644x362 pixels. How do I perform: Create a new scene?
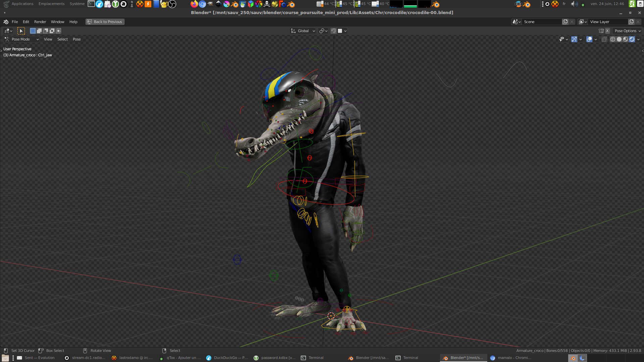[565, 22]
